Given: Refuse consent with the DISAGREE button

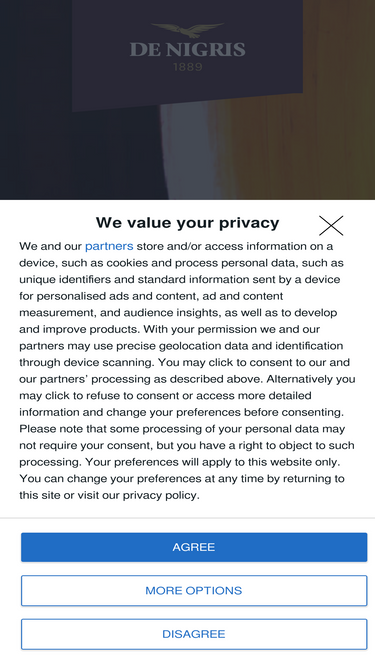Looking at the screenshot, I should click(x=194, y=634).
